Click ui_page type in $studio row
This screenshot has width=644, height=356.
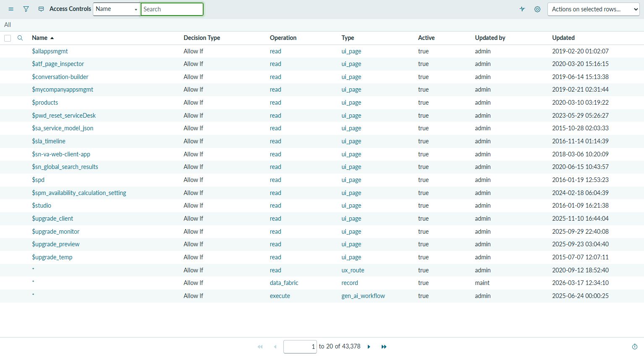(x=351, y=206)
